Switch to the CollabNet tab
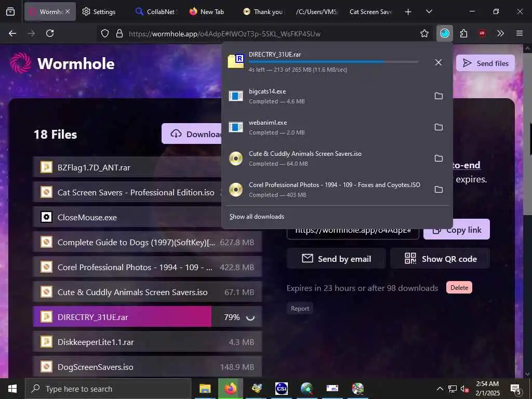 click(155, 11)
